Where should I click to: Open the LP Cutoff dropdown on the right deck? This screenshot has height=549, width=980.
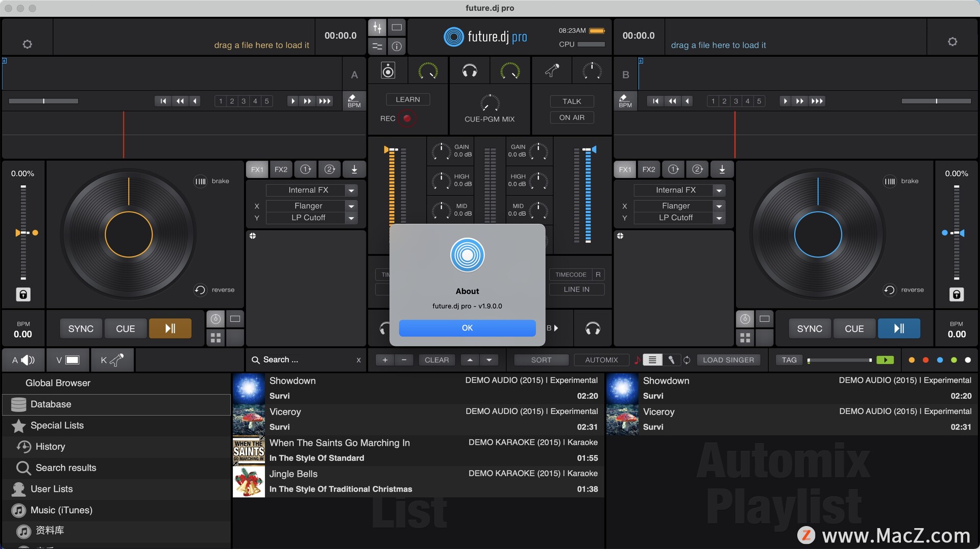[x=679, y=217]
